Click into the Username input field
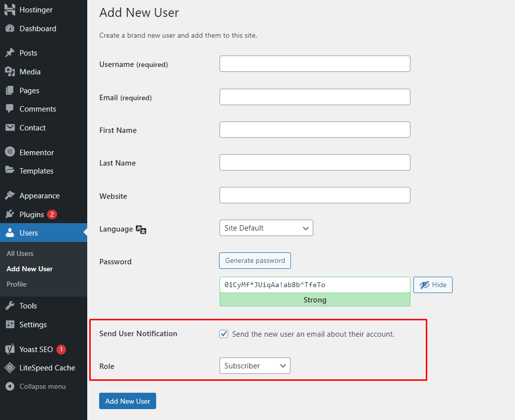The width and height of the screenshot is (515, 420). tap(315, 64)
